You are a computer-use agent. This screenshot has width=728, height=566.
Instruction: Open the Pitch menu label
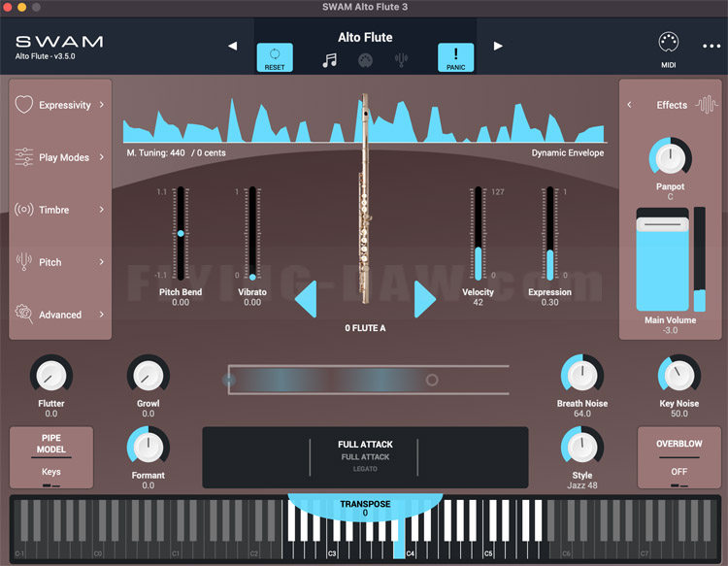pos(50,262)
